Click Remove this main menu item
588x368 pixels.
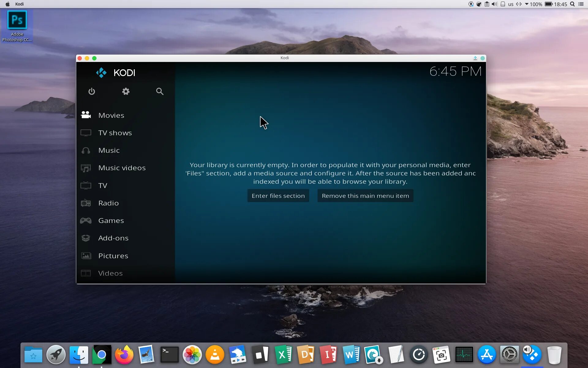[365, 196]
